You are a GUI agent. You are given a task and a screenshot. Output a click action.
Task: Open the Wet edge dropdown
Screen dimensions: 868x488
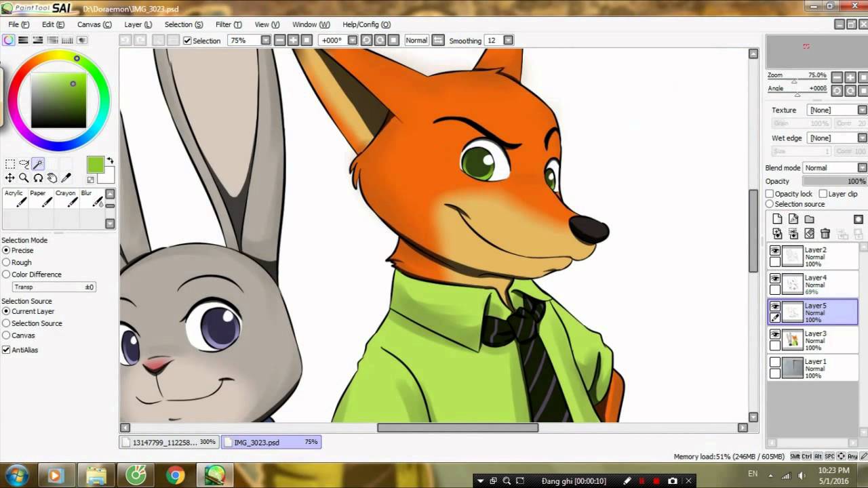pyautogui.click(x=863, y=138)
